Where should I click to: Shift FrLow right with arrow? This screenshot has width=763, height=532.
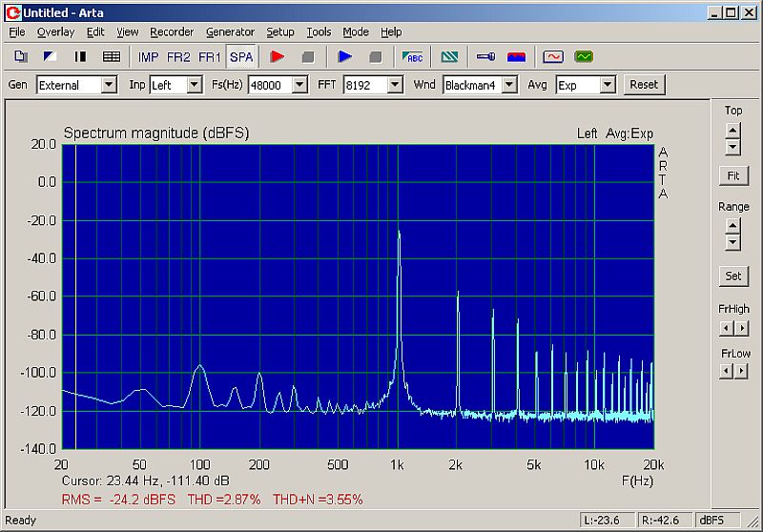[x=742, y=372]
